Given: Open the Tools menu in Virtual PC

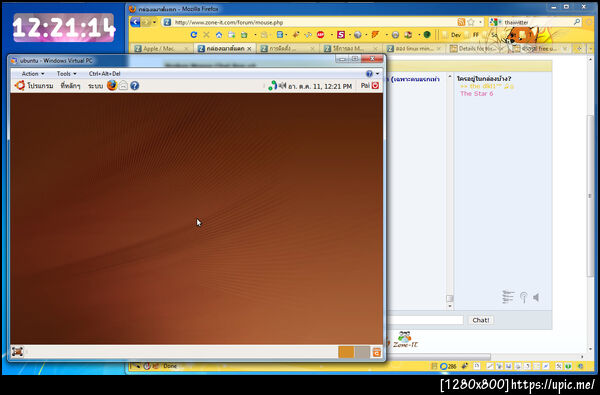Looking at the screenshot, I should 67,73.
